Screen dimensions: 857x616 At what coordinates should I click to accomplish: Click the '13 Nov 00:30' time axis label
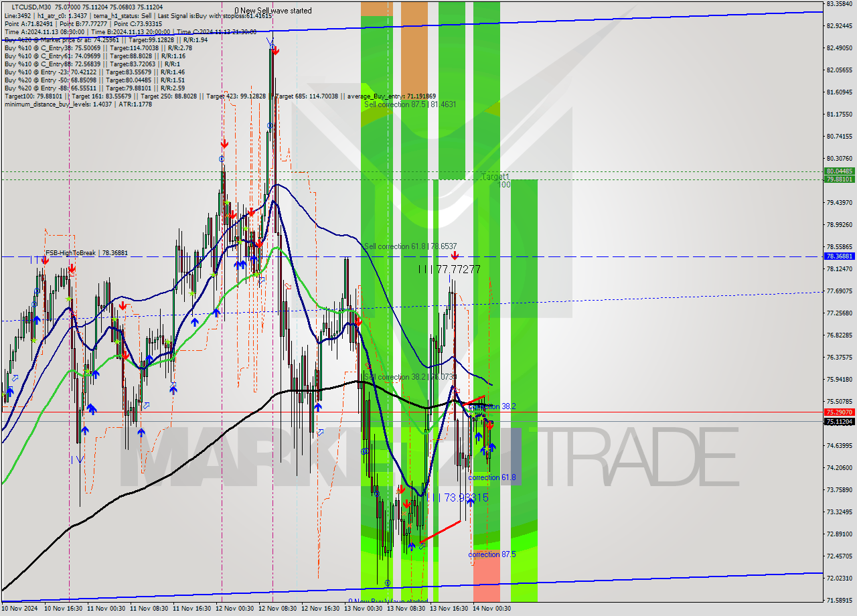(364, 609)
